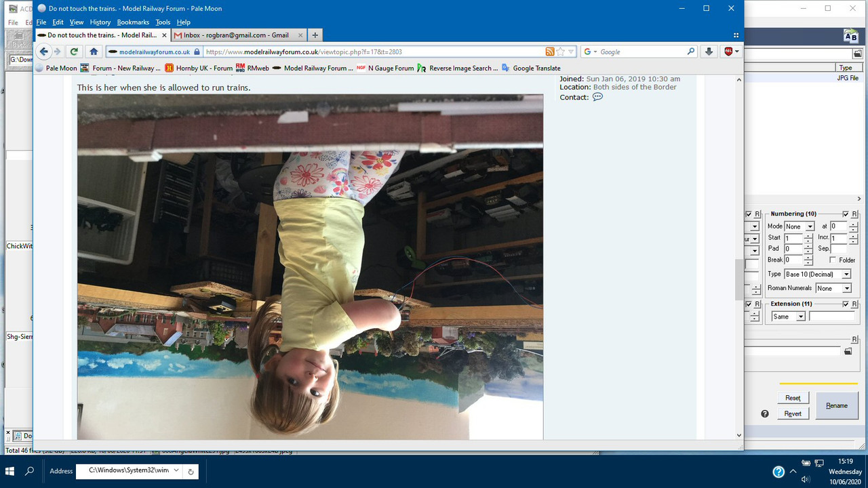The image size is (868, 488).
Task: Click the padlock site security icon
Action: (x=197, y=52)
